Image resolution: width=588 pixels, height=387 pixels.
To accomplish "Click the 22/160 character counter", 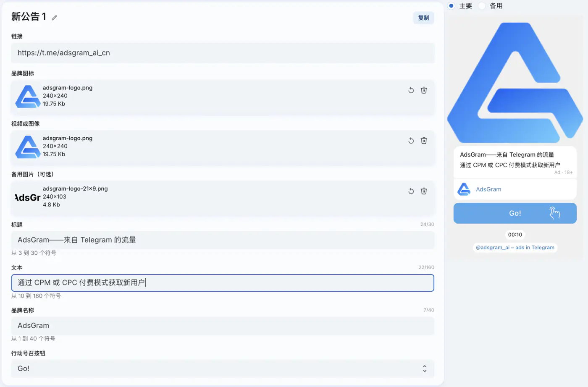I will coord(426,267).
